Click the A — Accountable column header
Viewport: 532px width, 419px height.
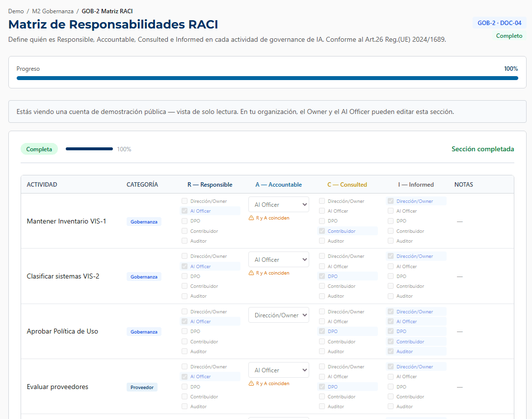point(279,185)
